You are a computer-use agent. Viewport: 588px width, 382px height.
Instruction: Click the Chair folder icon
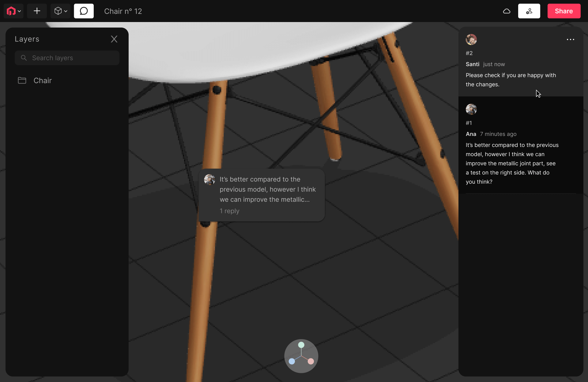[22, 81]
